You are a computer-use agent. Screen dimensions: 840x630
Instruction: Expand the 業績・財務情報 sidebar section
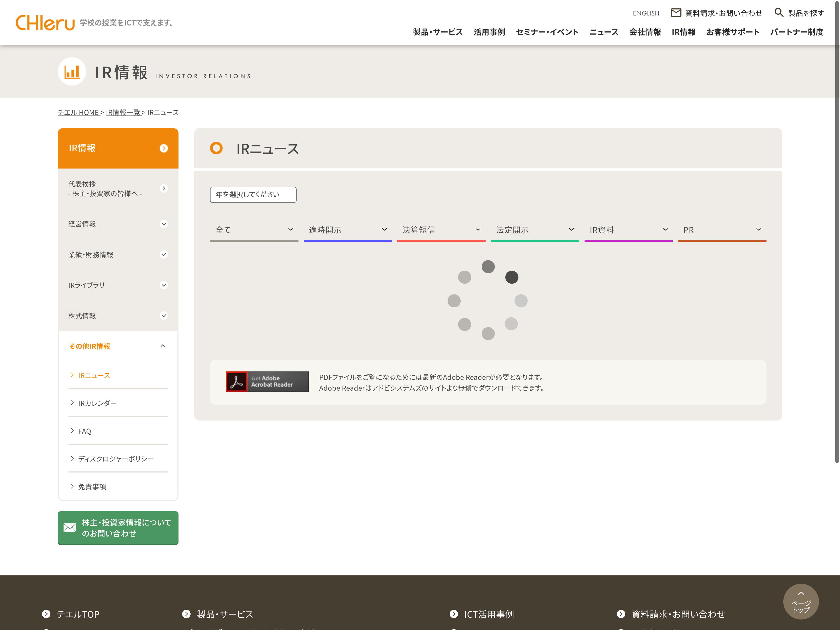[164, 255]
